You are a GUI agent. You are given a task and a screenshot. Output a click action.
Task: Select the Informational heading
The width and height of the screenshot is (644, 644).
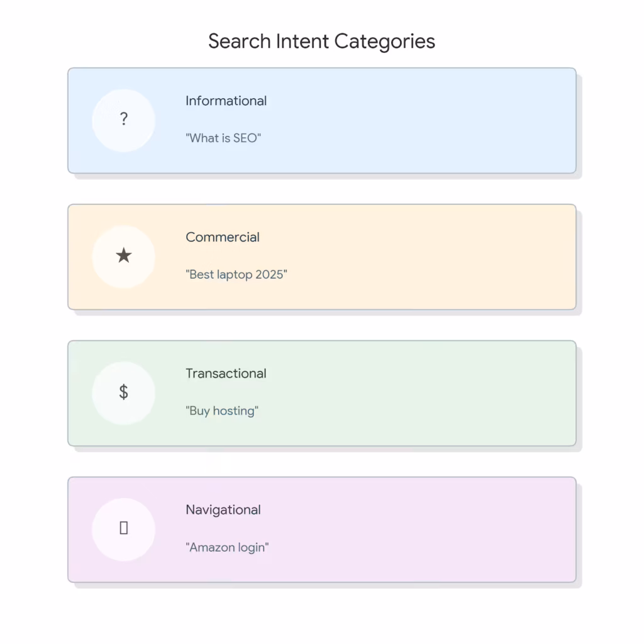tap(226, 101)
